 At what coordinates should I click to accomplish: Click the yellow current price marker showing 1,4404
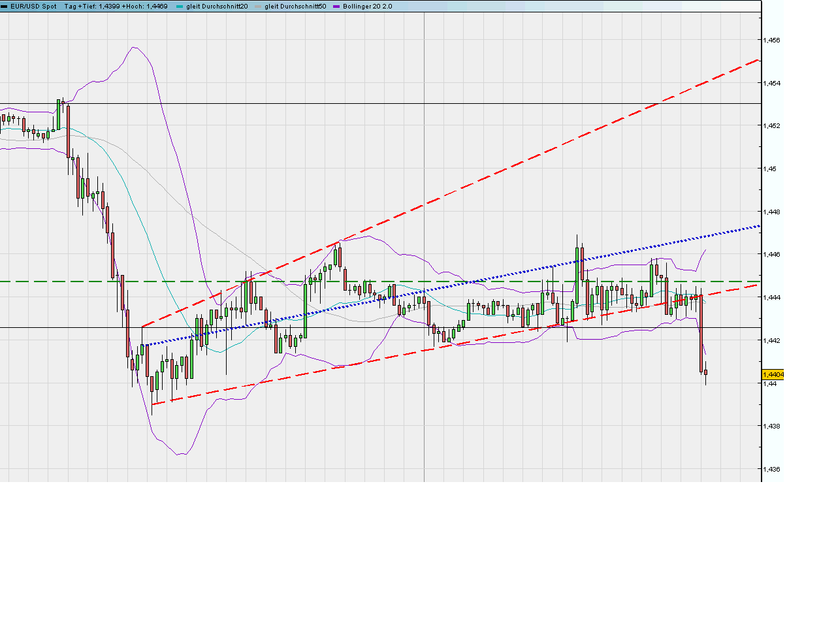pyautogui.click(x=772, y=374)
